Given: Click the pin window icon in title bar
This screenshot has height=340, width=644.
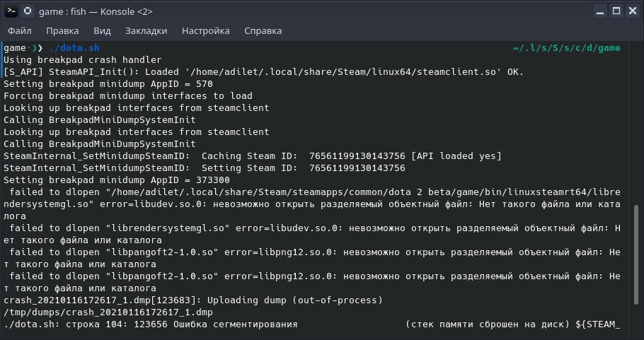Looking at the screenshot, I should [28, 11].
